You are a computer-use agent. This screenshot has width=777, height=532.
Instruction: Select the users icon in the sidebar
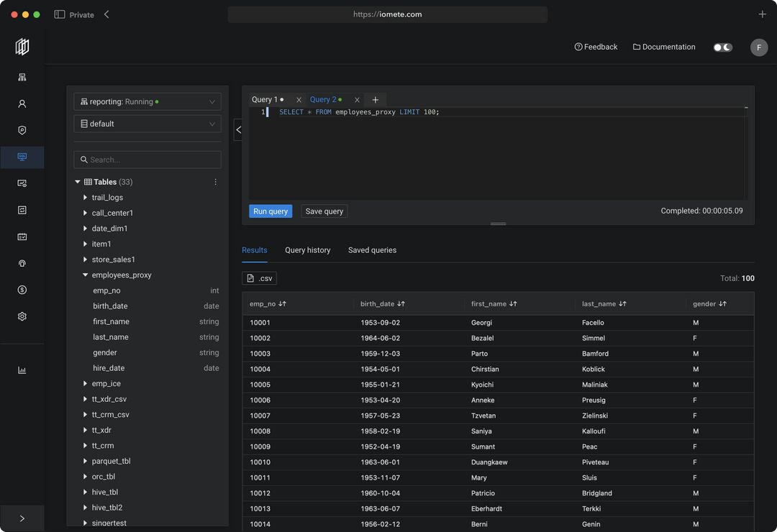22,104
